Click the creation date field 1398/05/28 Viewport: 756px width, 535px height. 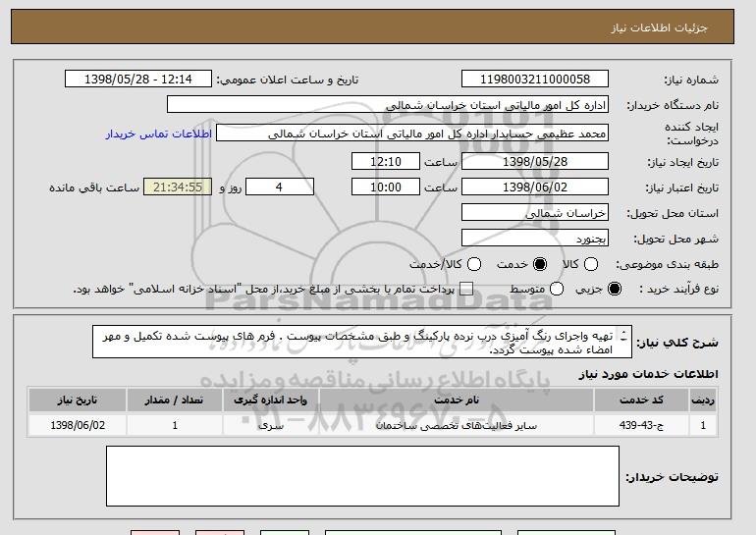click(x=535, y=161)
